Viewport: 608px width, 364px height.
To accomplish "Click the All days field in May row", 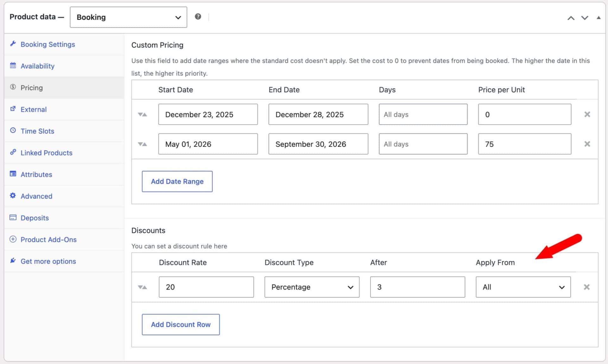I will pyautogui.click(x=423, y=144).
